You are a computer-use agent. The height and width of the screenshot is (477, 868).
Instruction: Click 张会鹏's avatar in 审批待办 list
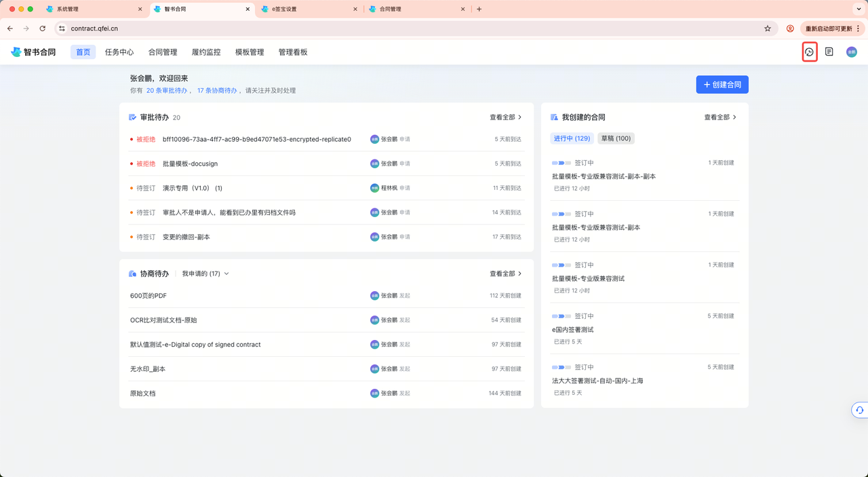375,138
